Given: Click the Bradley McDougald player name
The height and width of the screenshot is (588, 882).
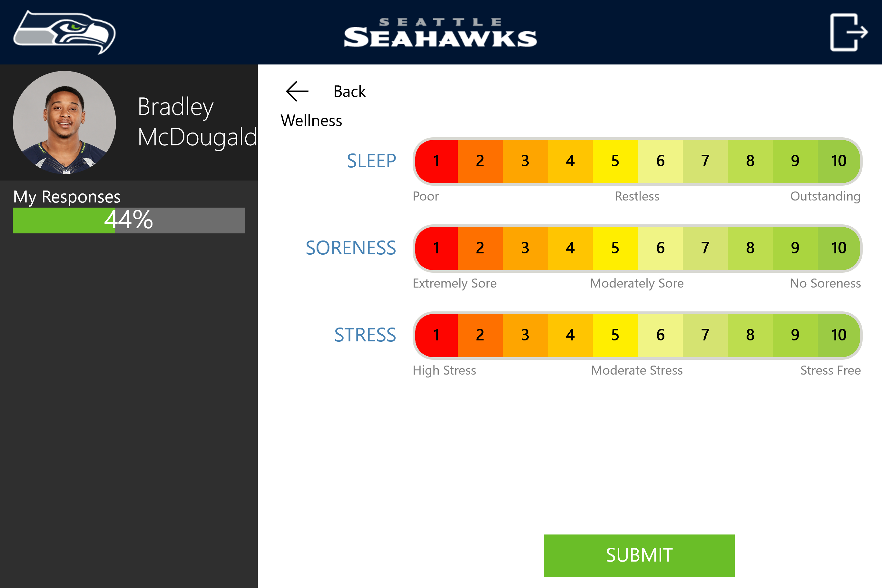Looking at the screenshot, I should click(x=197, y=122).
